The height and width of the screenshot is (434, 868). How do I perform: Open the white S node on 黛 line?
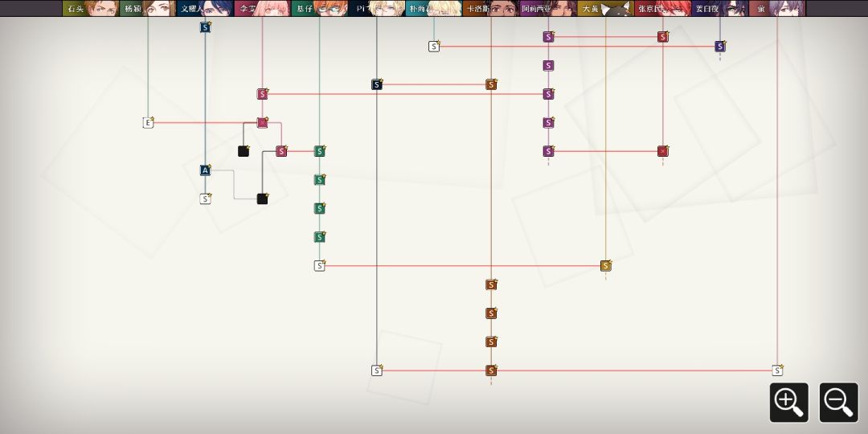coord(777,371)
